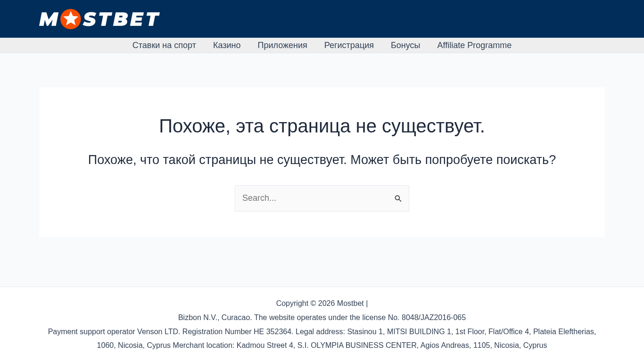Viewport: 644px width, 362px height.
Task: Click the Payment support operator Venson LTD text
Action: point(114,332)
